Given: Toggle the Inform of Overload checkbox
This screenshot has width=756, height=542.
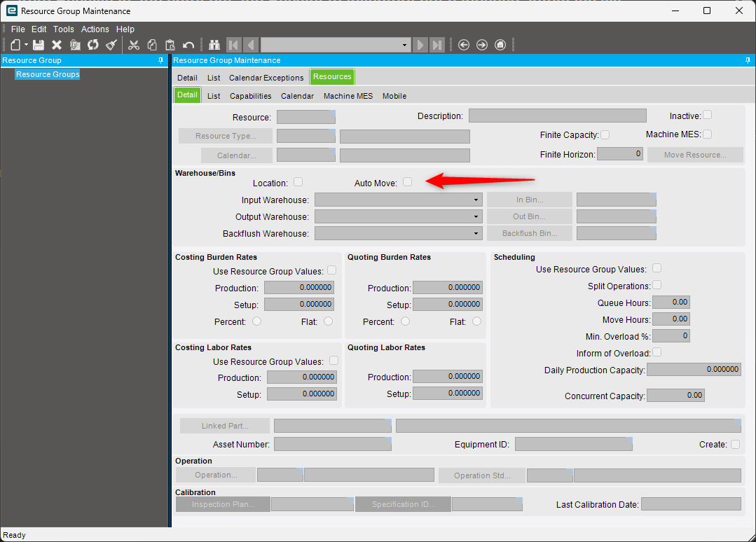Looking at the screenshot, I should 657,352.
